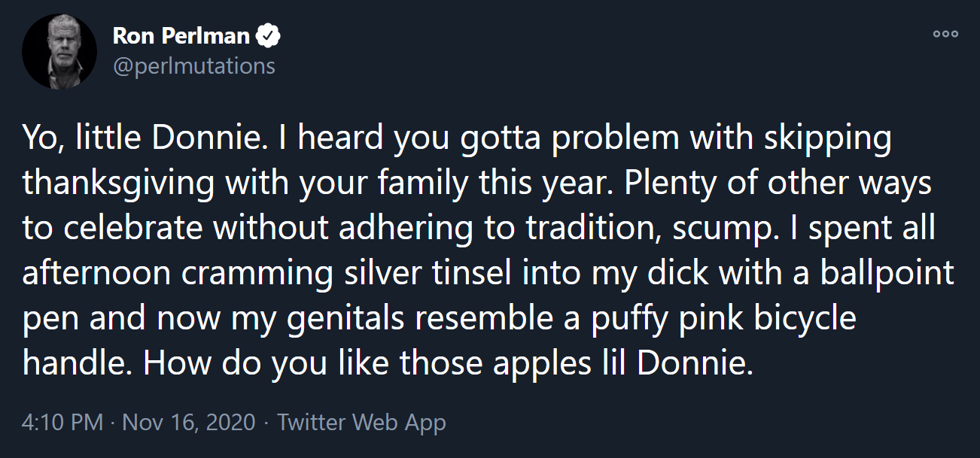980x458 pixels.
Task: Click the verified badge beside Ron Perlman
Action: 268,35
